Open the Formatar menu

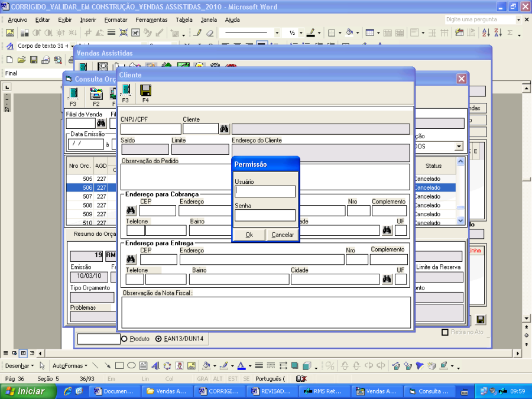coord(115,20)
